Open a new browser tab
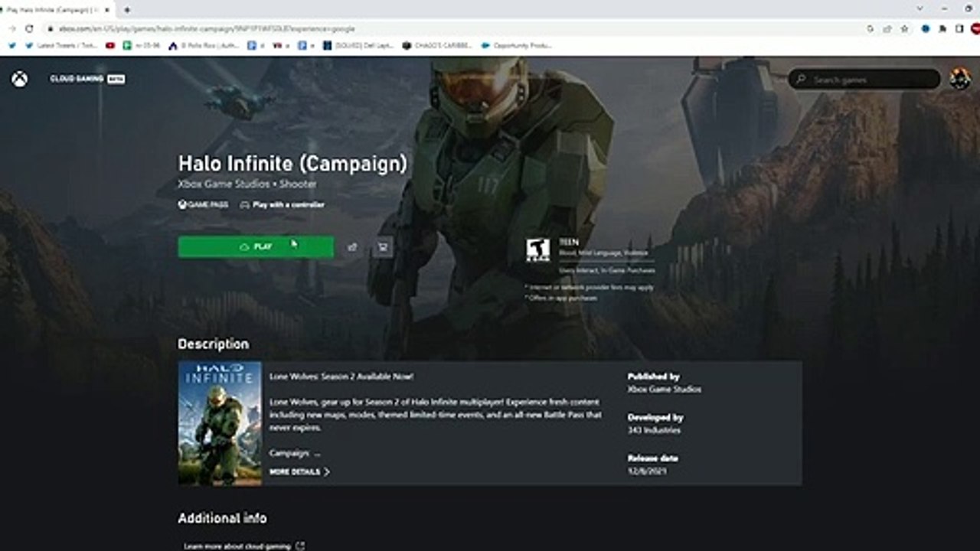980x551 pixels. click(x=126, y=10)
